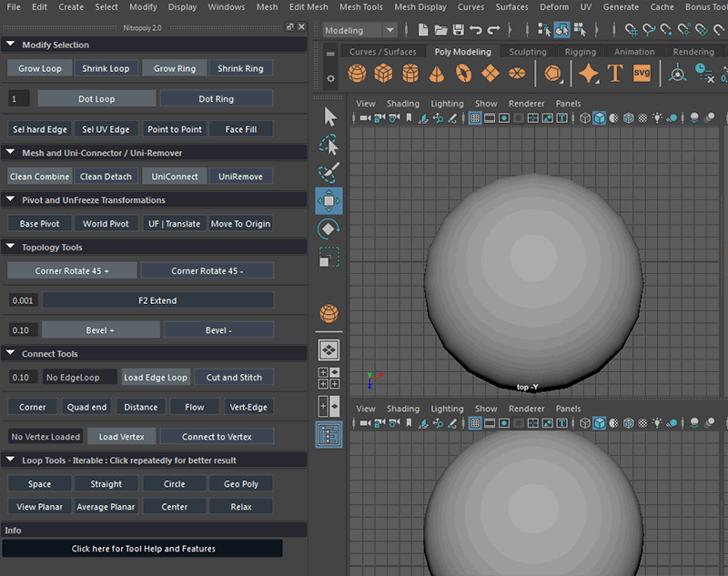Click the SVG import shelf icon
728x576 pixels.
(x=642, y=73)
